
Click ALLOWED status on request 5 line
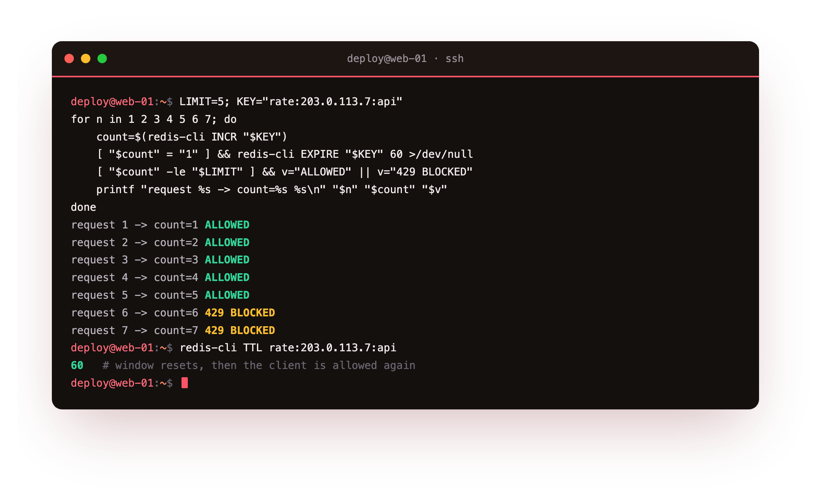click(227, 295)
